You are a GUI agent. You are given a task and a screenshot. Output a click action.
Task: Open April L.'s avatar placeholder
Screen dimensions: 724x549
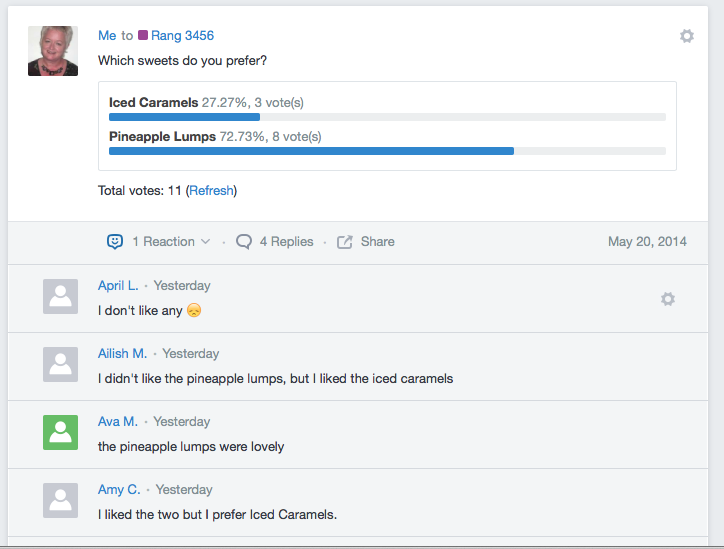(60, 296)
